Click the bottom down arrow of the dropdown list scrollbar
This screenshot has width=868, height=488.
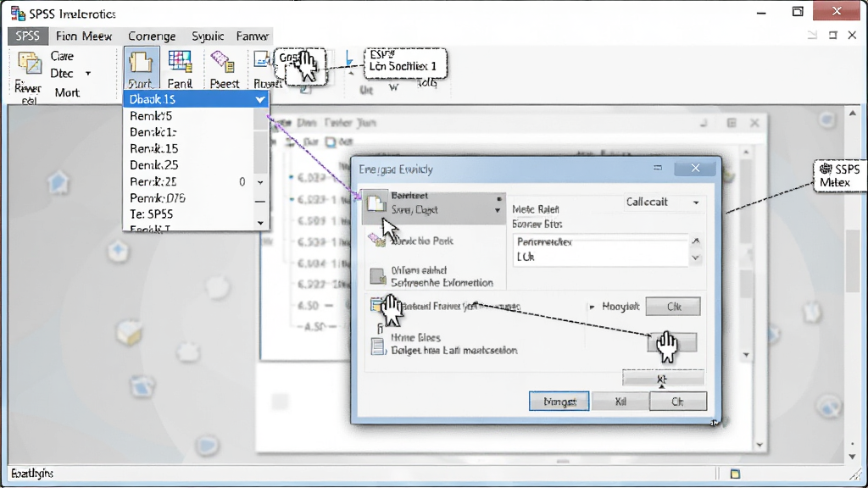pyautogui.click(x=261, y=223)
